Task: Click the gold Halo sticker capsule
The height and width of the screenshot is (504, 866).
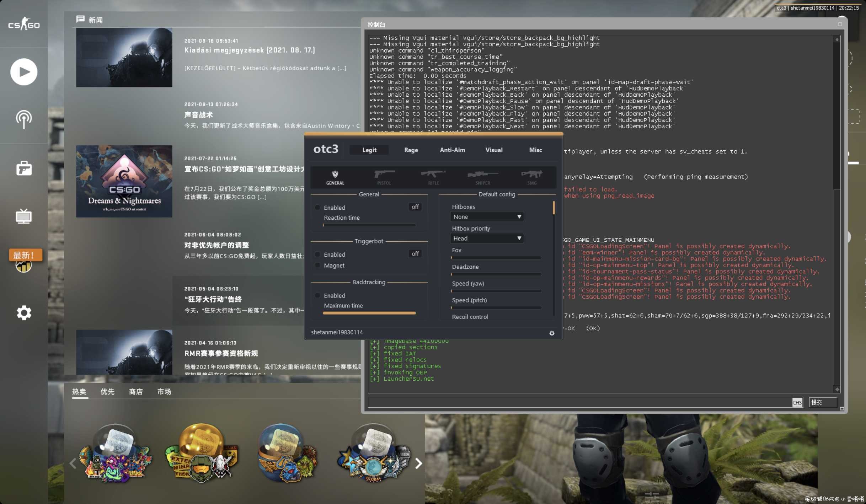Action: (202, 453)
